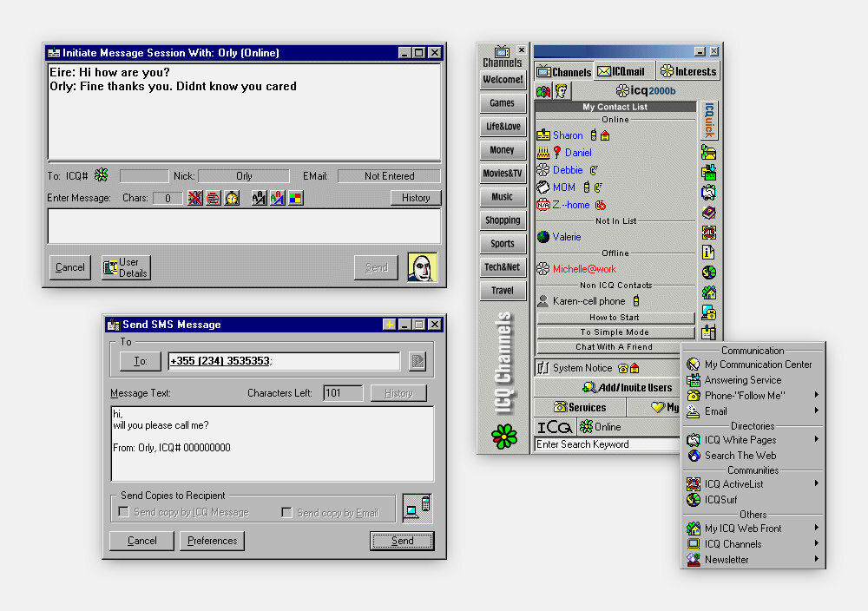Click the house icon in ICQuick bar
The image size is (868, 611).
(708, 292)
